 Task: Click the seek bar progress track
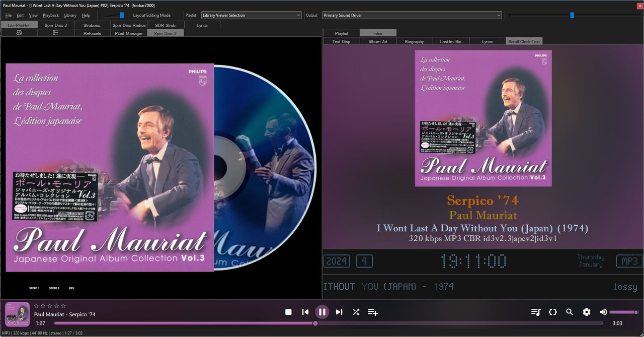(329, 323)
